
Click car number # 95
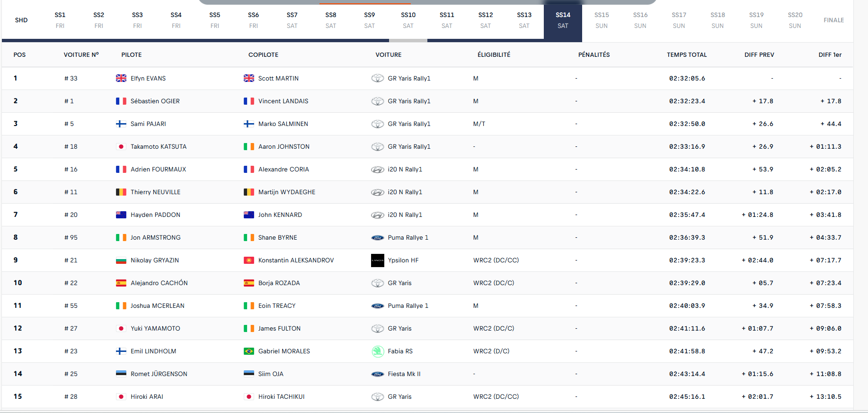[x=71, y=238]
